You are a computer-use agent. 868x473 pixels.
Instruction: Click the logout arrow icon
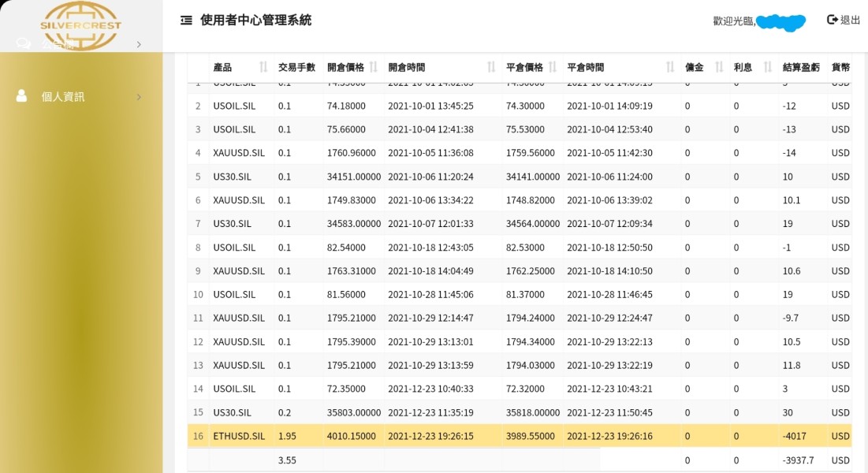point(832,20)
